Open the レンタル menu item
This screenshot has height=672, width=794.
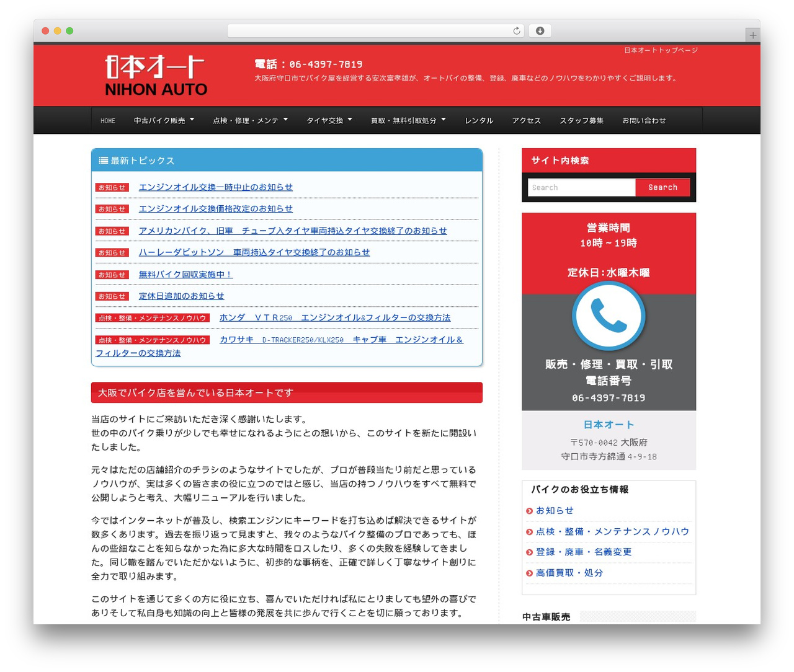479,121
